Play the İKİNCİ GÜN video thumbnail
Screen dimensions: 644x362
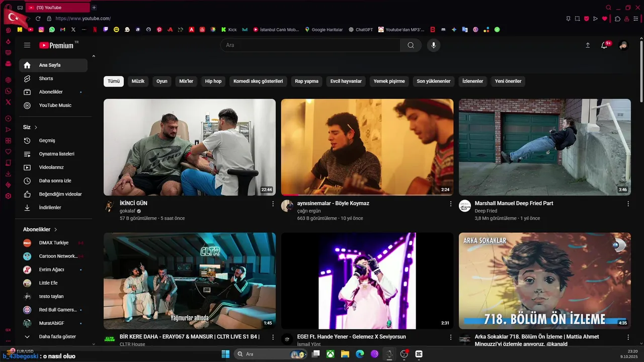click(x=190, y=147)
